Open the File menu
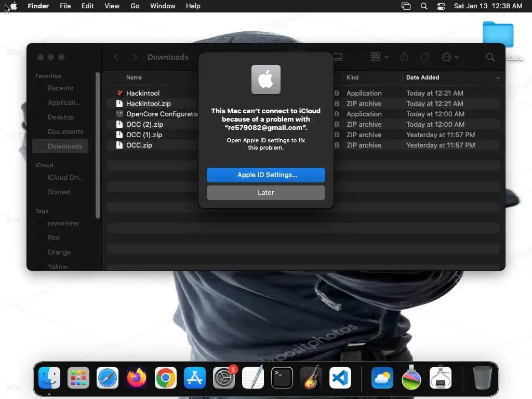The width and height of the screenshot is (532, 399). click(65, 6)
